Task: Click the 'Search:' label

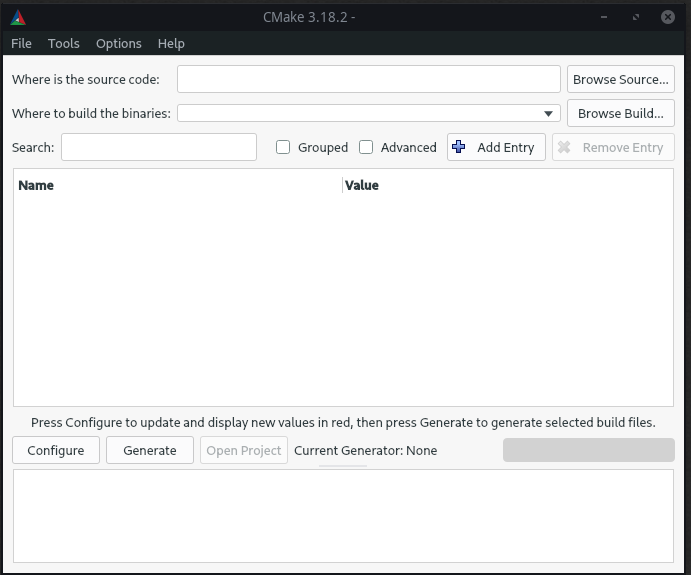Action: click(33, 147)
